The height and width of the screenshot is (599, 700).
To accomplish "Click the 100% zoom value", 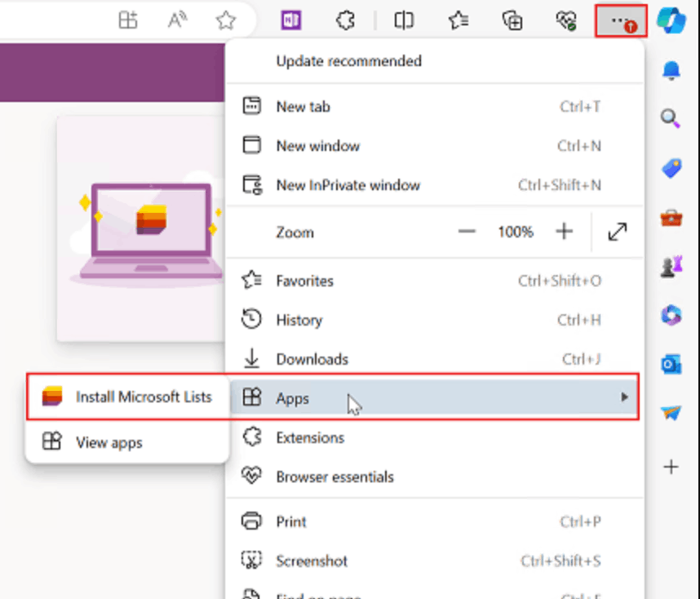I will tap(516, 232).
